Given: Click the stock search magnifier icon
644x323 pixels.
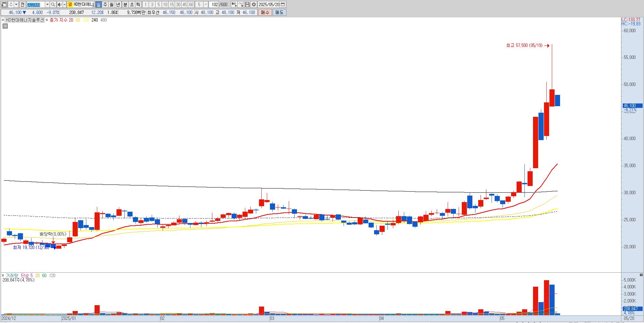Looking at the screenshot, I should point(53,4).
